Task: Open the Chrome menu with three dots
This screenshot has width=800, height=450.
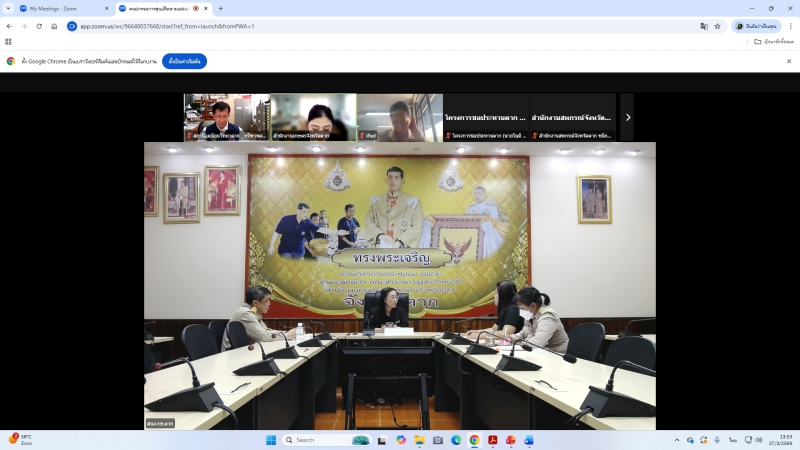Action: pyautogui.click(x=790, y=26)
